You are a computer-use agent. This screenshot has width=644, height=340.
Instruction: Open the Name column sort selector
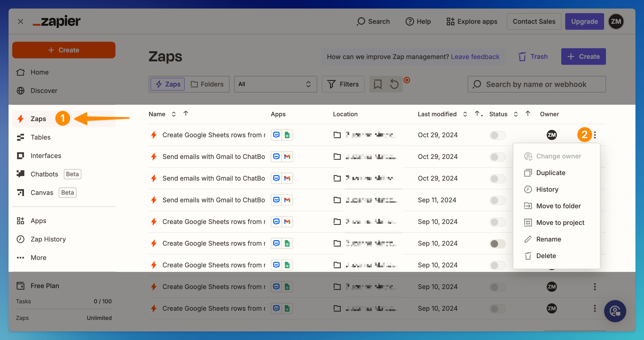pos(174,114)
